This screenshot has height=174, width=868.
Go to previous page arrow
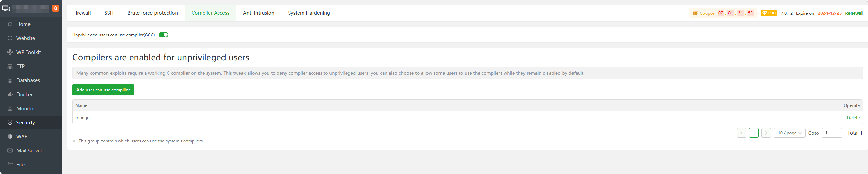[x=741, y=133]
